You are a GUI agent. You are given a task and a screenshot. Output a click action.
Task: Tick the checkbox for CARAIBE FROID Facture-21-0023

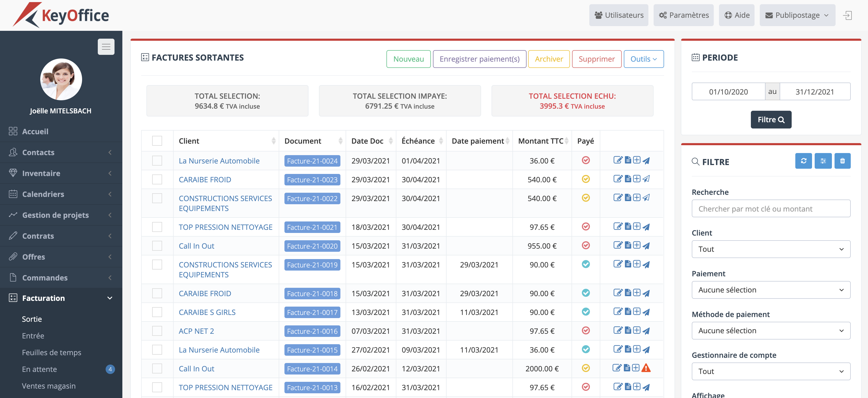157,179
